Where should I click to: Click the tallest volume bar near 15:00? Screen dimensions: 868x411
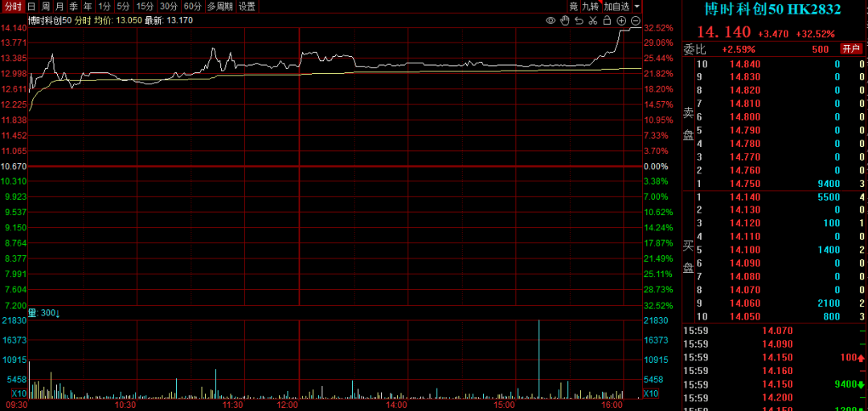point(538,359)
